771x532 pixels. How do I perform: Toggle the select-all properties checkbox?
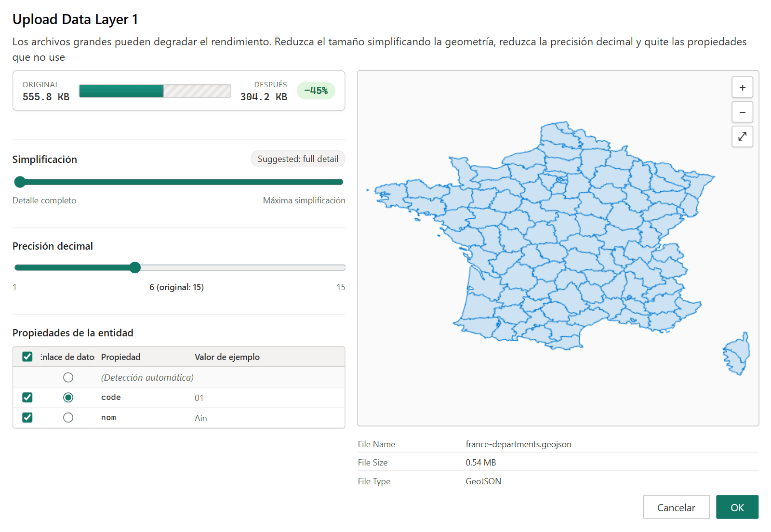coord(27,357)
